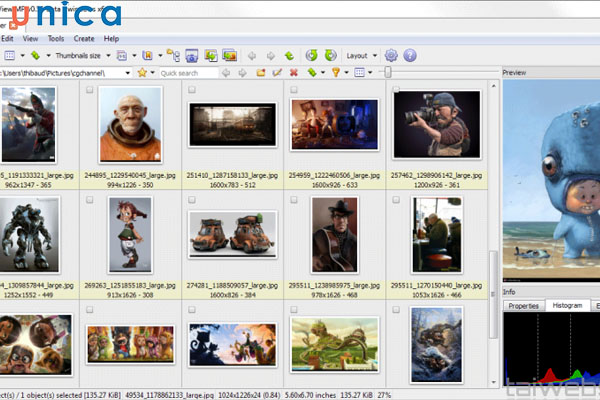Screen dimensions: 600x400
Task: Open the dropdown arrow beside browser toolbar tag icon
Action: (323, 73)
